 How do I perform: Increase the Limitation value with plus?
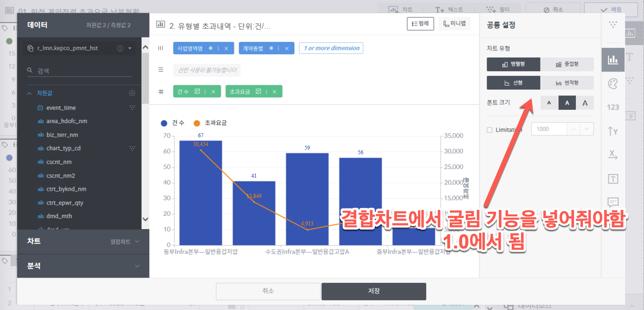tap(587, 129)
